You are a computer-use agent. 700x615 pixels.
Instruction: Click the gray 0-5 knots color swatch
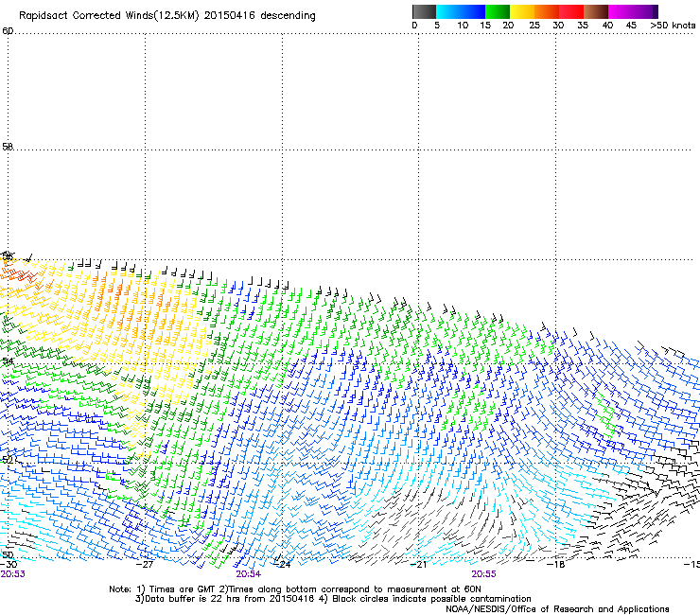(424, 11)
